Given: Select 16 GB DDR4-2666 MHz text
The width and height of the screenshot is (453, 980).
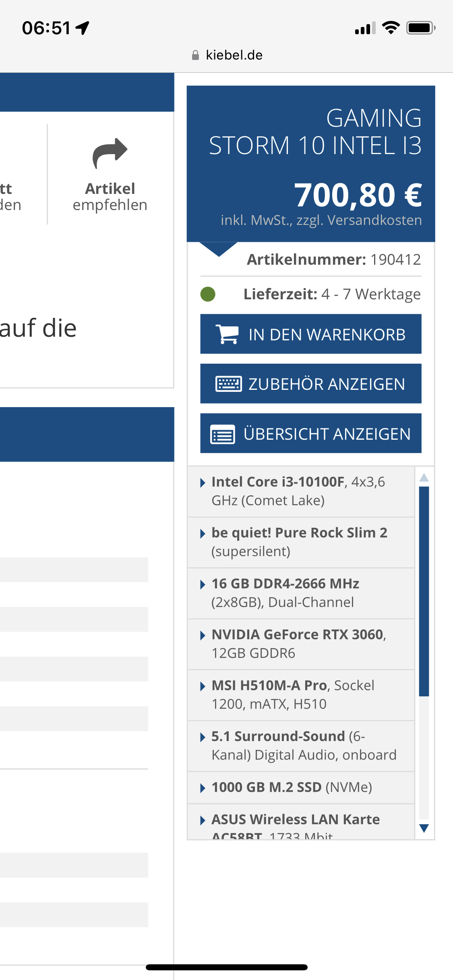Looking at the screenshot, I should tap(285, 583).
